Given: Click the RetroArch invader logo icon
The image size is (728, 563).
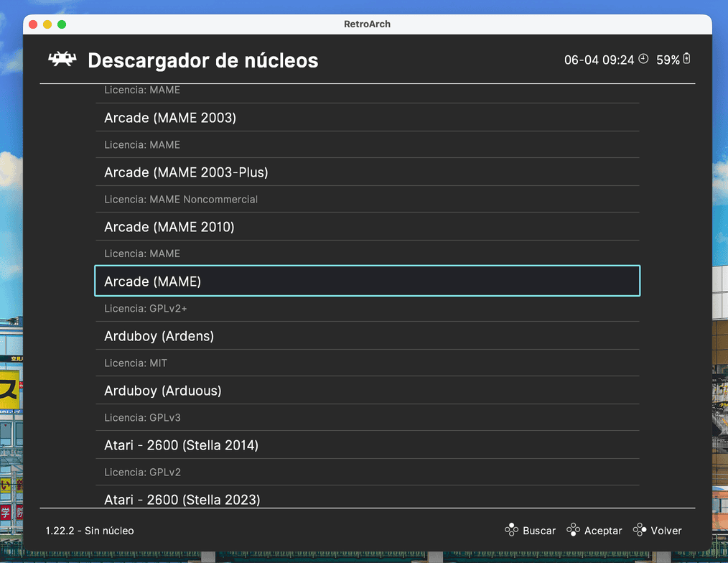Looking at the screenshot, I should pos(62,60).
